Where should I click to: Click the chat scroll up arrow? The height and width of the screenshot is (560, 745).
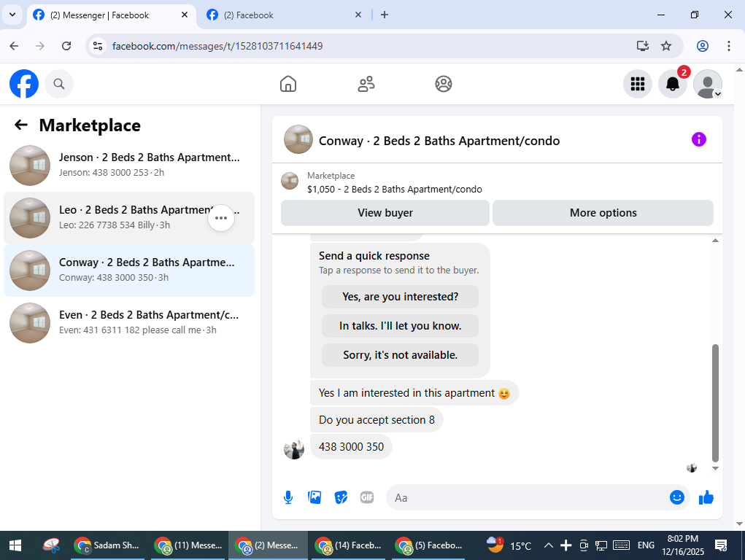tap(715, 241)
